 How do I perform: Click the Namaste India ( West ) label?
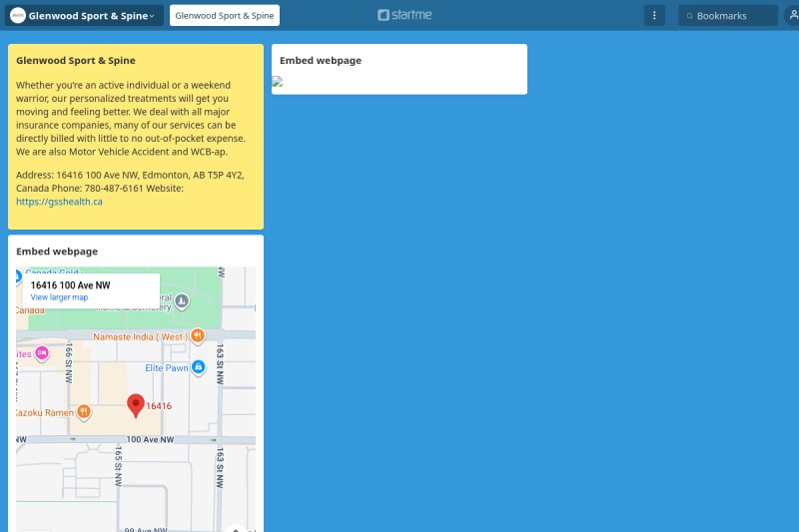[140, 336]
